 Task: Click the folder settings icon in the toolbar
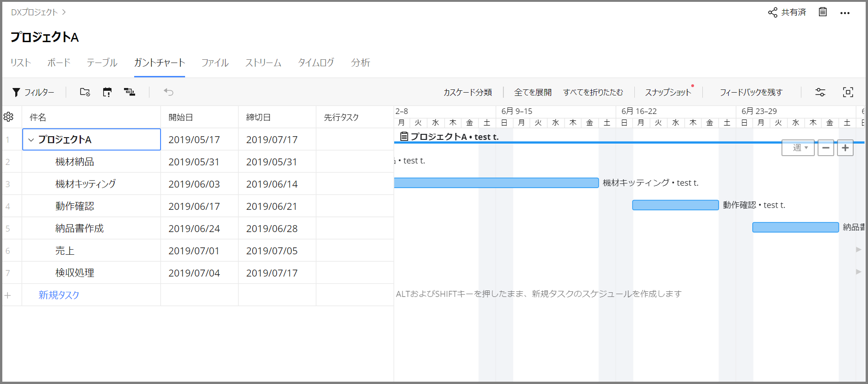click(x=85, y=92)
